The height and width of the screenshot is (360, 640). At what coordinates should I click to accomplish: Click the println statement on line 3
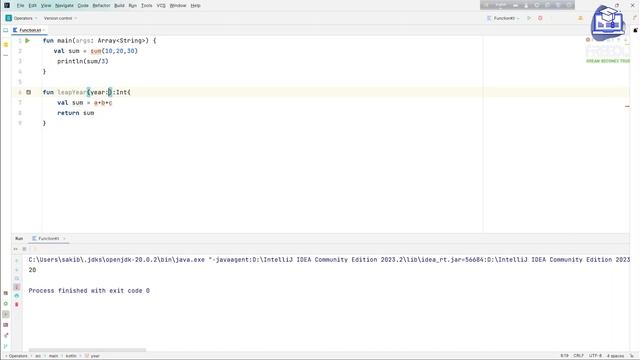coord(83,61)
